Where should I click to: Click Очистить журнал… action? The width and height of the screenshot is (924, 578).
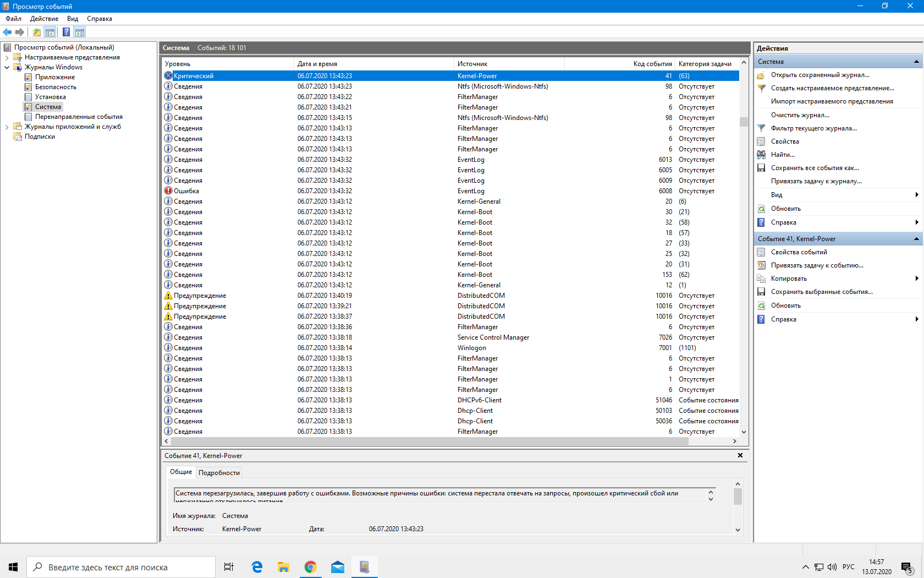point(800,115)
